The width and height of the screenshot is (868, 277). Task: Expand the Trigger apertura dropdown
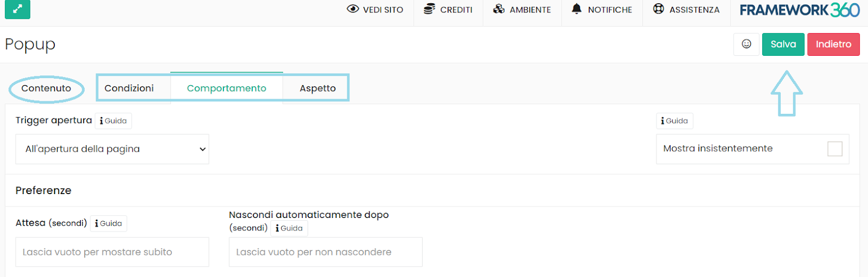coord(112,149)
